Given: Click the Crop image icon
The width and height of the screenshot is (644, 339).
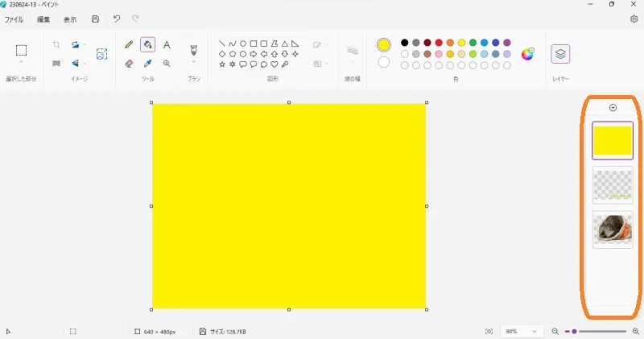Looking at the screenshot, I should tap(56, 45).
